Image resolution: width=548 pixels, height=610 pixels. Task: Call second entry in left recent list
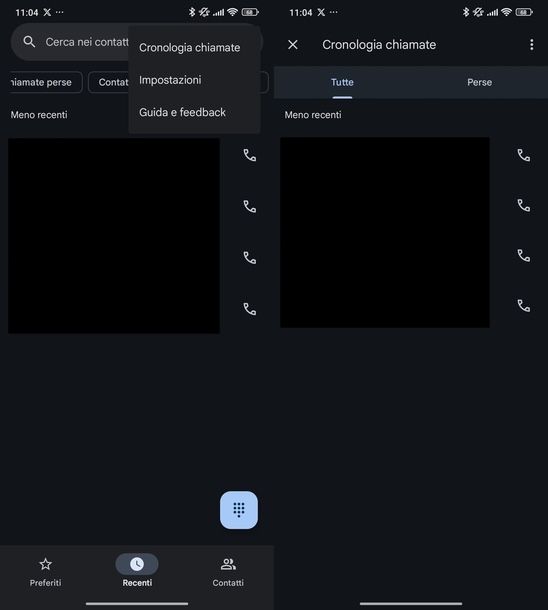[250, 207]
